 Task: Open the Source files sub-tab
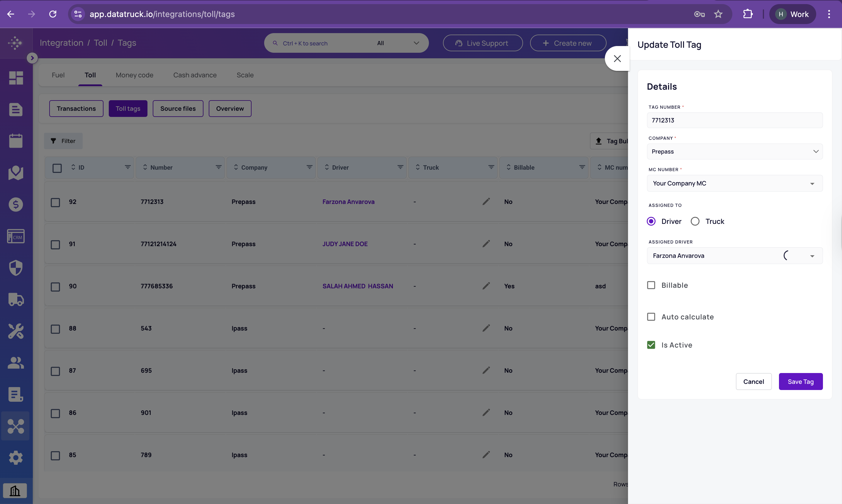tap(178, 109)
